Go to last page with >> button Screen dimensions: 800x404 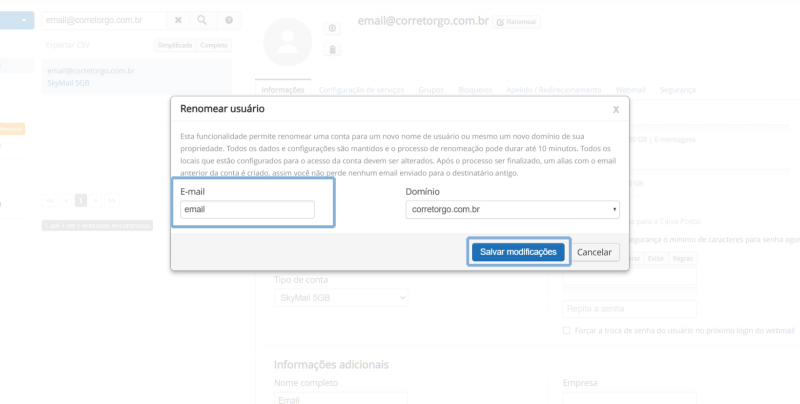(x=112, y=200)
